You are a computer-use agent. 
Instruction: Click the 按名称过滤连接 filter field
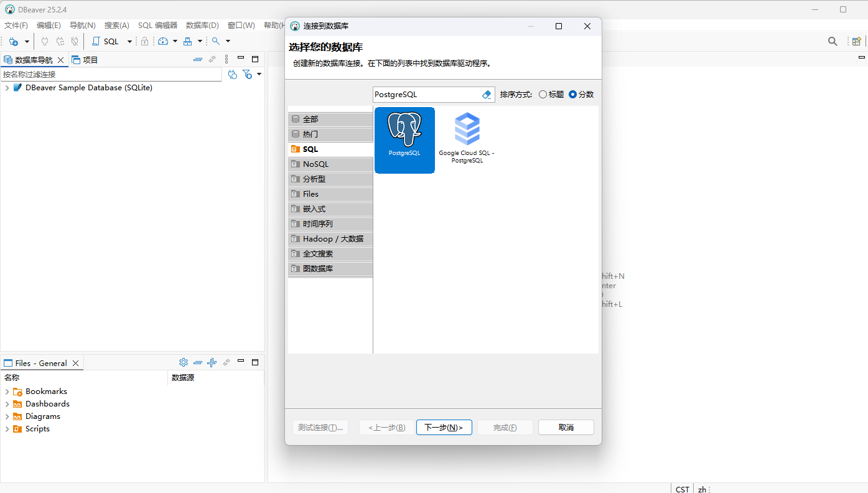[x=111, y=74]
